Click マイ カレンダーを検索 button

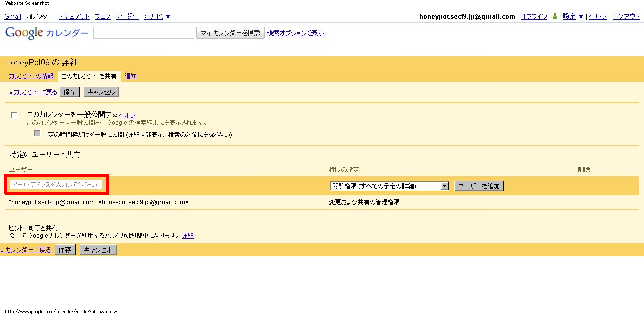click(230, 33)
